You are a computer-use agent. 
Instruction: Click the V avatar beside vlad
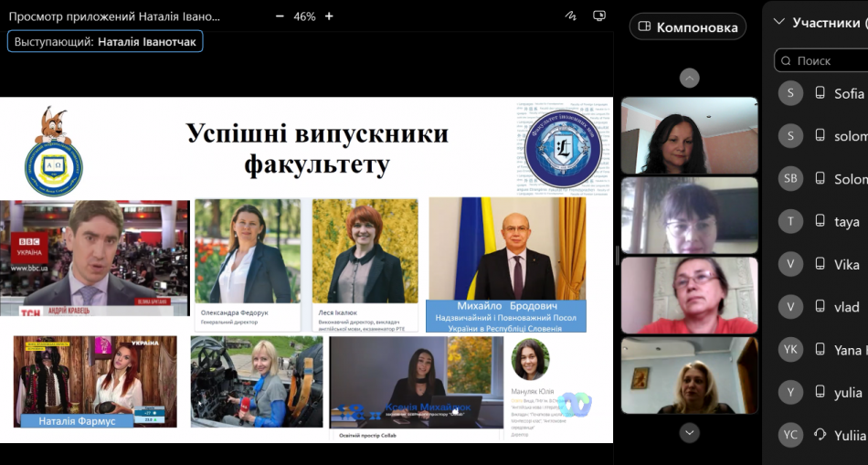(x=790, y=307)
